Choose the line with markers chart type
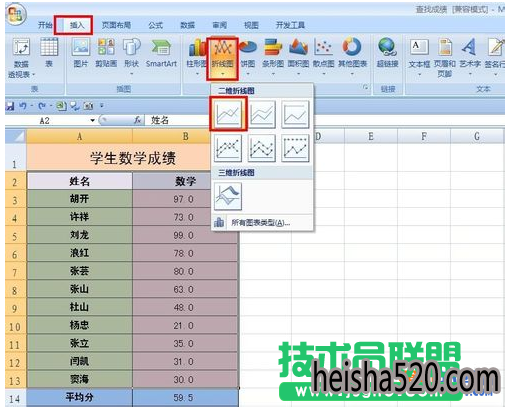The height and width of the screenshot is (407, 506). tap(228, 148)
